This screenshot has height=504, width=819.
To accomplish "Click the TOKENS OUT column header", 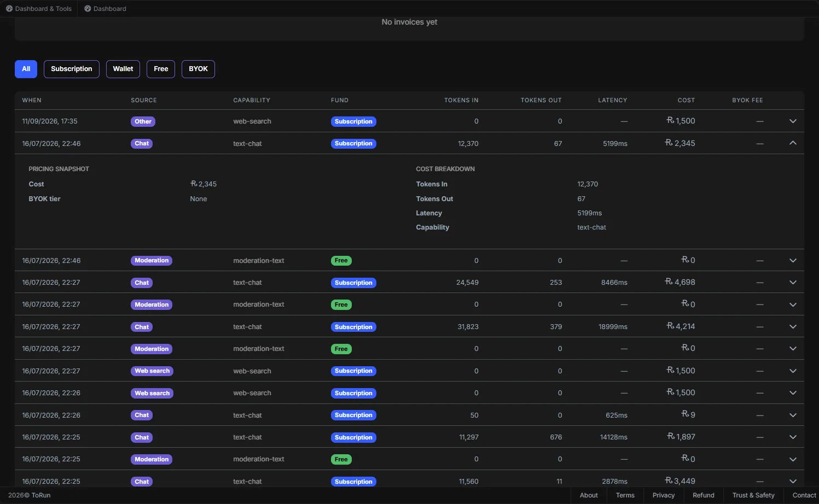I will point(541,101).
